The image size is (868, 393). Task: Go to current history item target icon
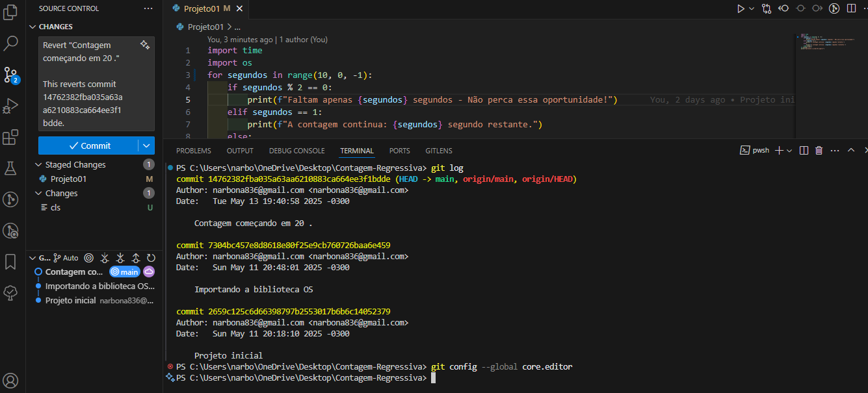[x=89, y=258]
